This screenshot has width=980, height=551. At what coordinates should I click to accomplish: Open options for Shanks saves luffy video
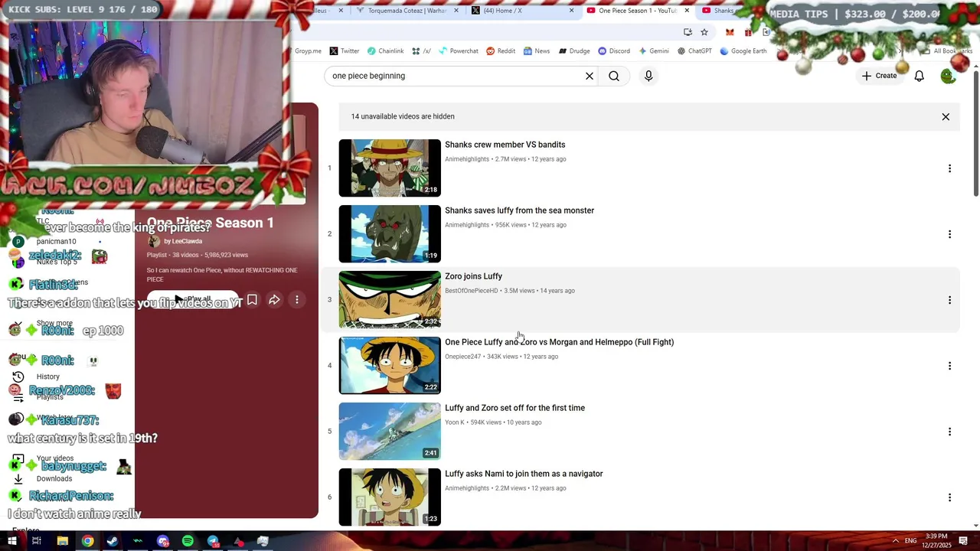[949, 234]
